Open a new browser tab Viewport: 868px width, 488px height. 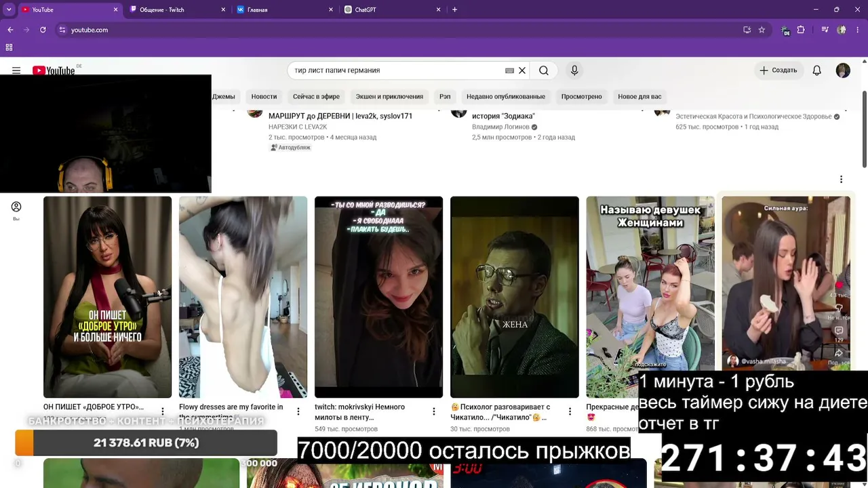click(x=454, y=9)
